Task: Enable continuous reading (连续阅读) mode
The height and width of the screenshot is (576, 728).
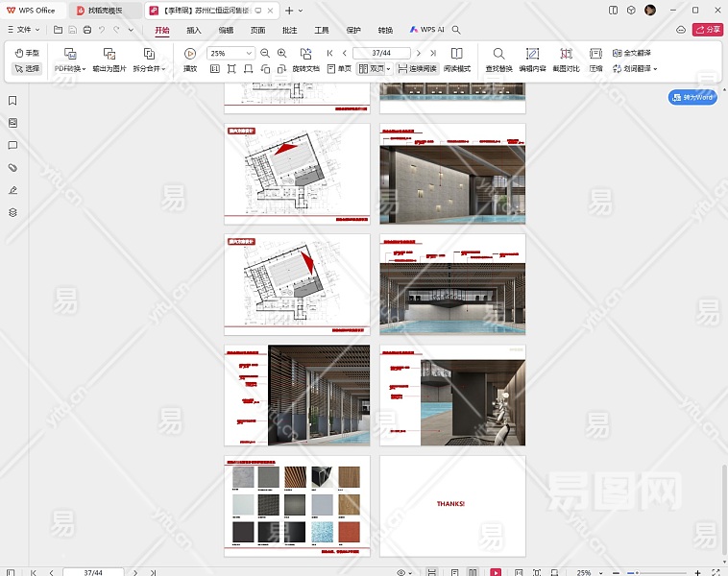Action: [x=417, y=69]
